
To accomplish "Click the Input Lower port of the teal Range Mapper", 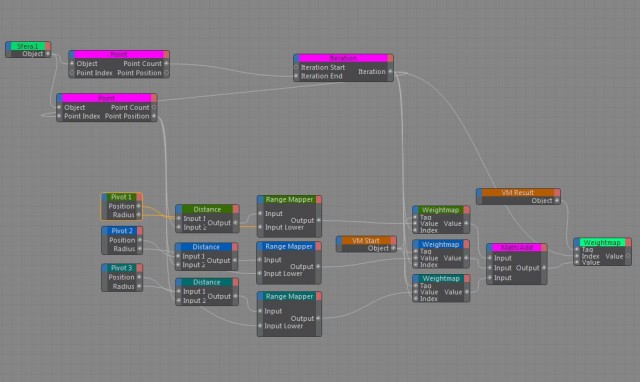I will (260, 326).
